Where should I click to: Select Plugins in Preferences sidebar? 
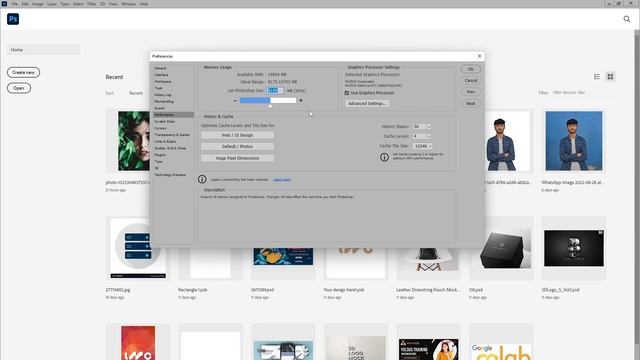point(160,155)
